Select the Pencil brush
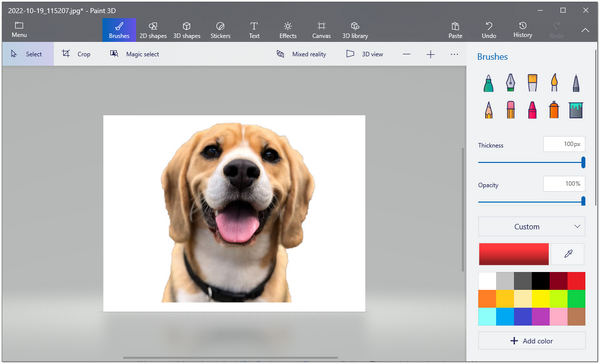 pyautogui.click(x=488, y=110)
